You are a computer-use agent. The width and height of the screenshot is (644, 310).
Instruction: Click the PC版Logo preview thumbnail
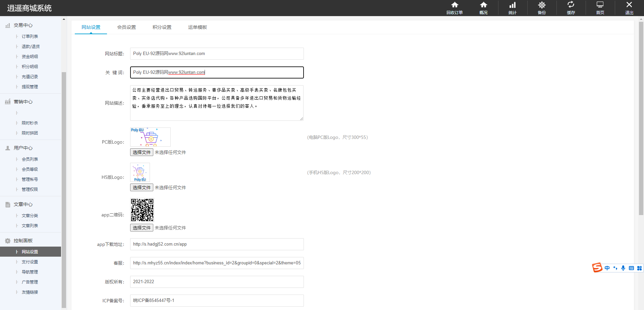(x=150, y=137)
